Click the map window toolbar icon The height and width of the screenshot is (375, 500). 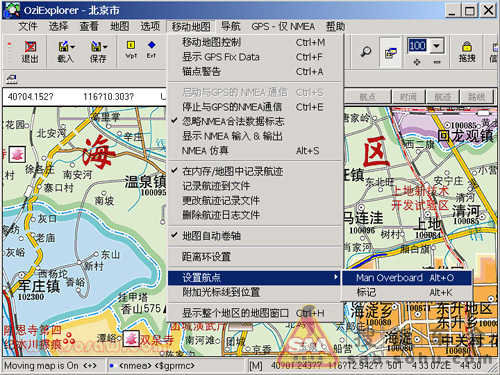pyautogui.click(x=391, y=52)
